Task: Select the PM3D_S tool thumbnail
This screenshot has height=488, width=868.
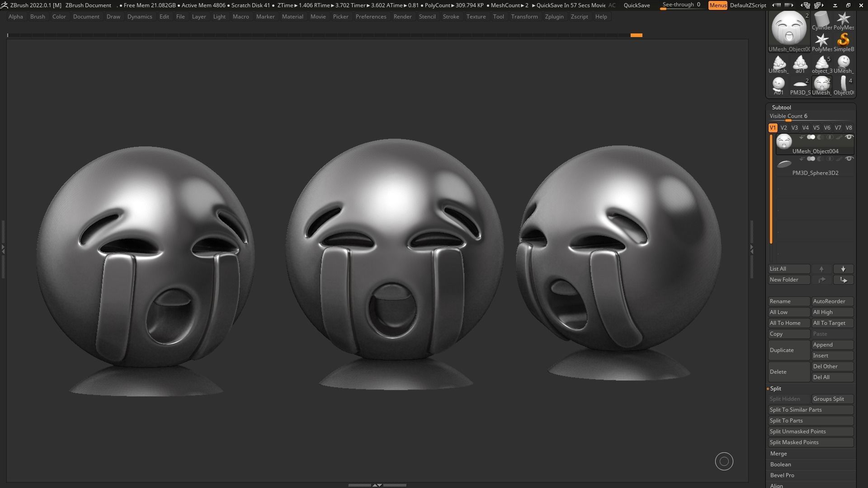Action: coord(800,86)
